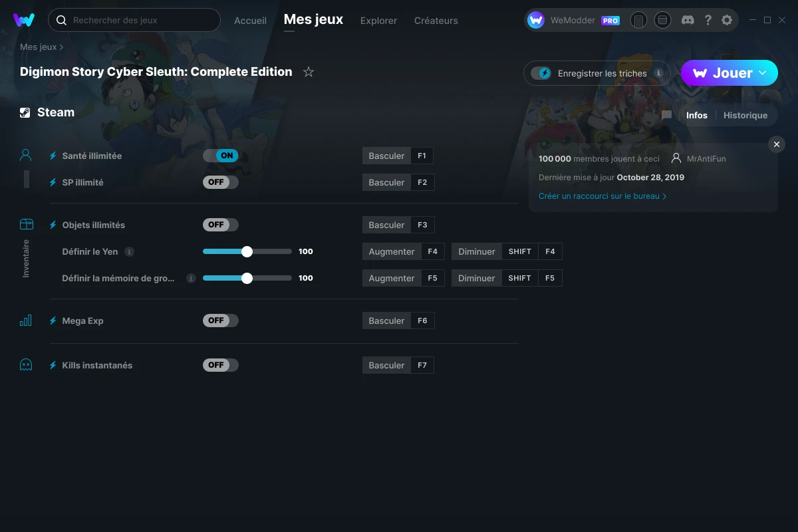
Task: Click lightning icon beside Santé illimitée
Action: pyautogui.click(x=53, y=156)
